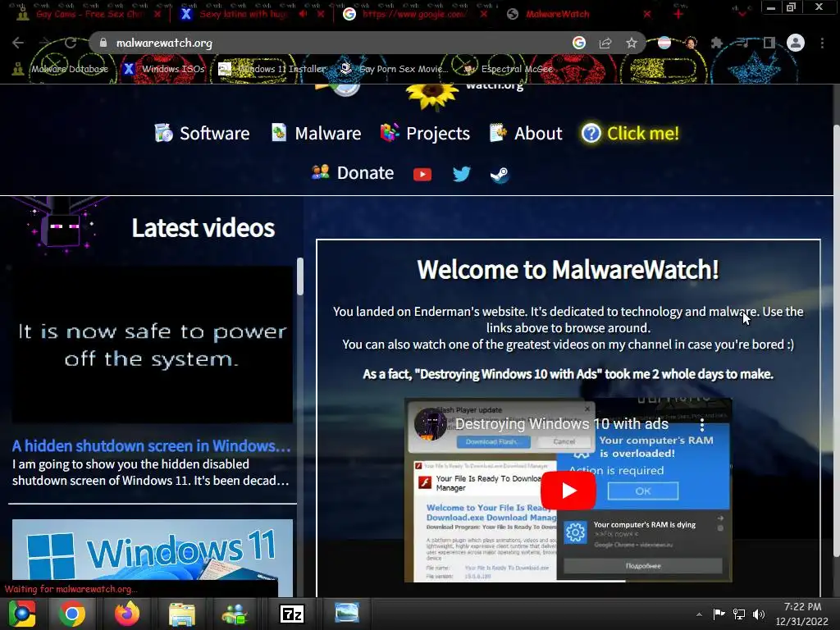Open the Twitter bird icon link

point(461,174)
